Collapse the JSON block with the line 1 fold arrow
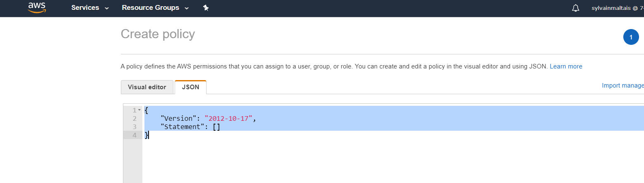This screenshot has width=644, height=183. click(x=139, y=110)
